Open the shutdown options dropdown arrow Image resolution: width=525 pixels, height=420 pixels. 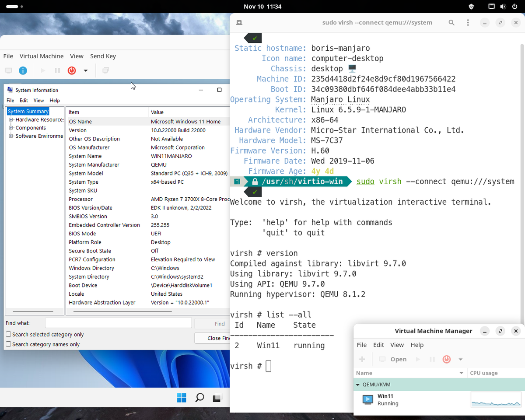coord(85,70)
